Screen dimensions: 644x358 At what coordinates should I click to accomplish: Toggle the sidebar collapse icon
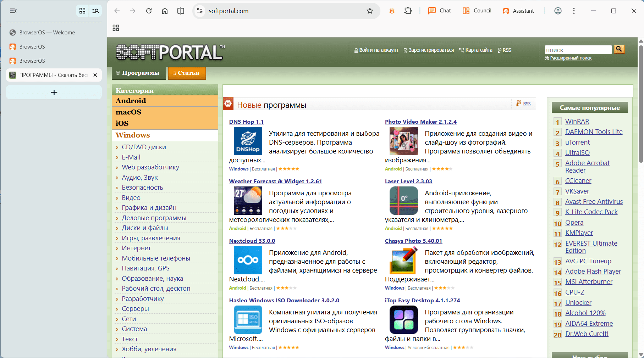(x=13, y=11)
